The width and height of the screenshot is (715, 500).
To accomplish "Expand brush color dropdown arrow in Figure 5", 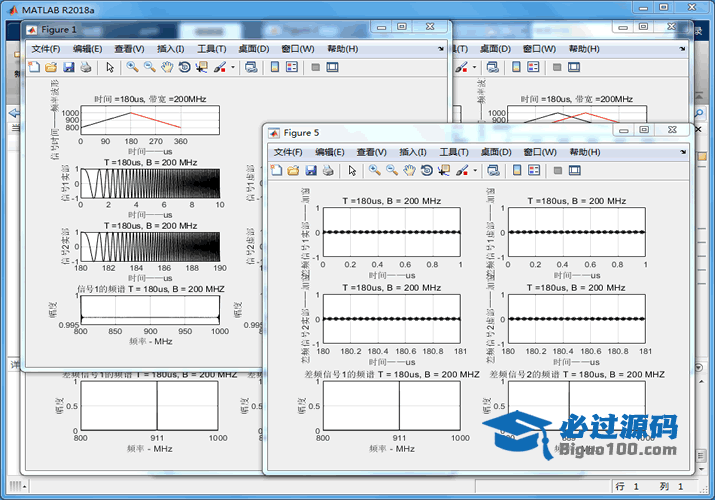I will click(x=476, y=171).
